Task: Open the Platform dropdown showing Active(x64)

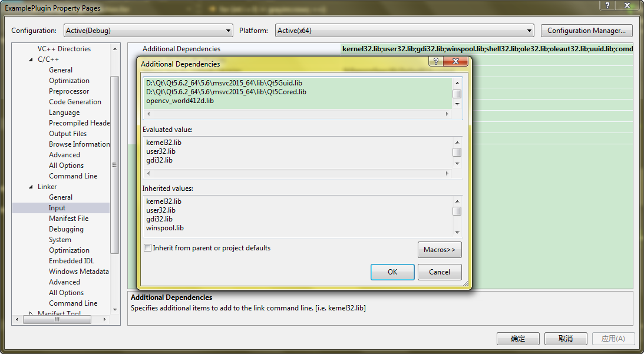Action: click(529, 30)
